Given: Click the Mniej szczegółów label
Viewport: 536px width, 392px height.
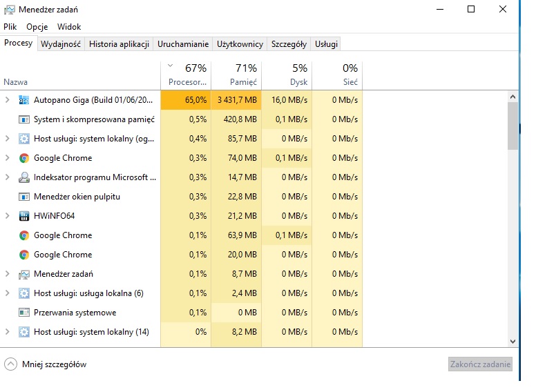Looking at the screenshot, I should [x=55, y=364].
